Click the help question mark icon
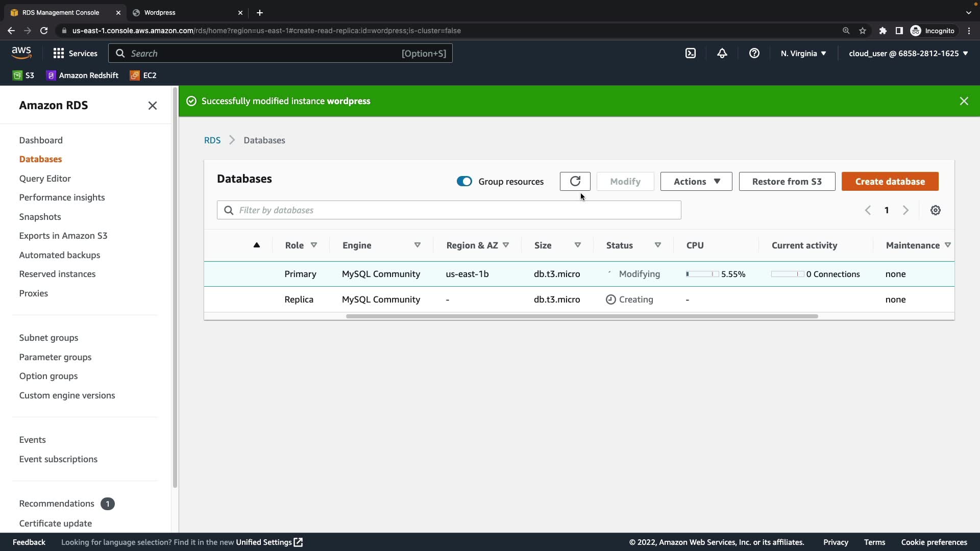This screenshot has height=551, width=980. pos(754,54)
